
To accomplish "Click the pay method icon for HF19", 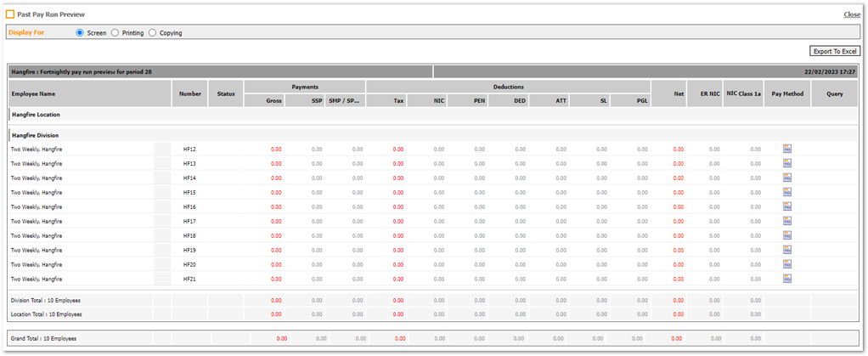I will 787,250.
